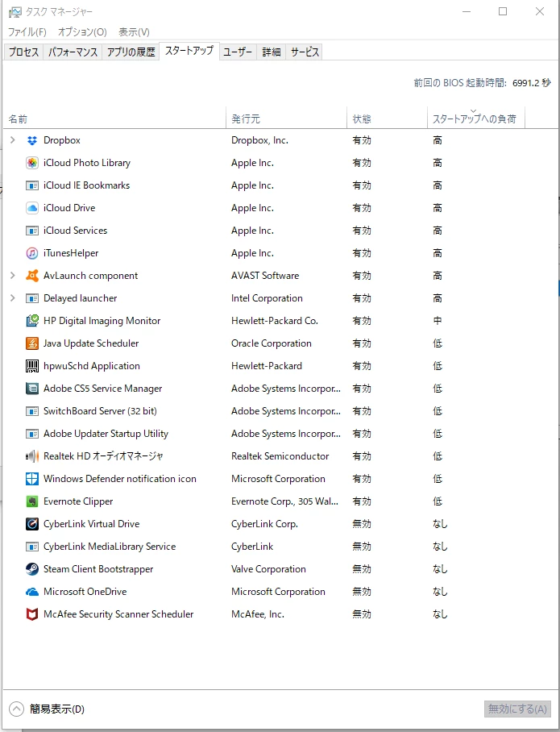Expand the Dropbox startup entry
Image resolution: width=560 pixels, height=732 pixels.
pos(13,140)
